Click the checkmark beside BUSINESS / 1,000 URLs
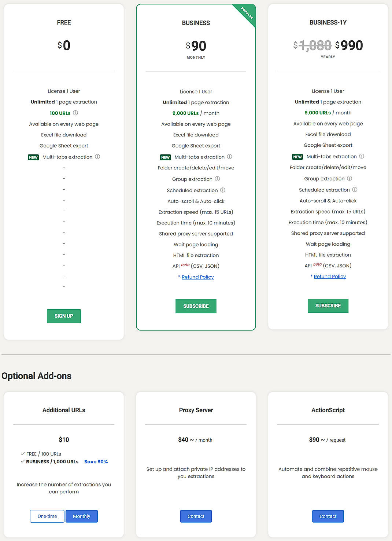The width and height of the screenshot is (392, 541). click(x=22, y=461)
